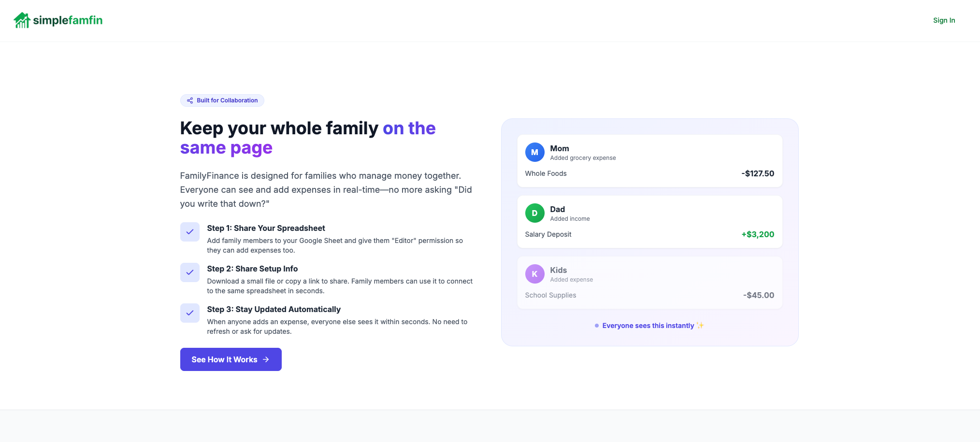Screen dimensions: 980x442
Task: Click the arrow icon inside See How It Works
Action: (x=266, y=359)
